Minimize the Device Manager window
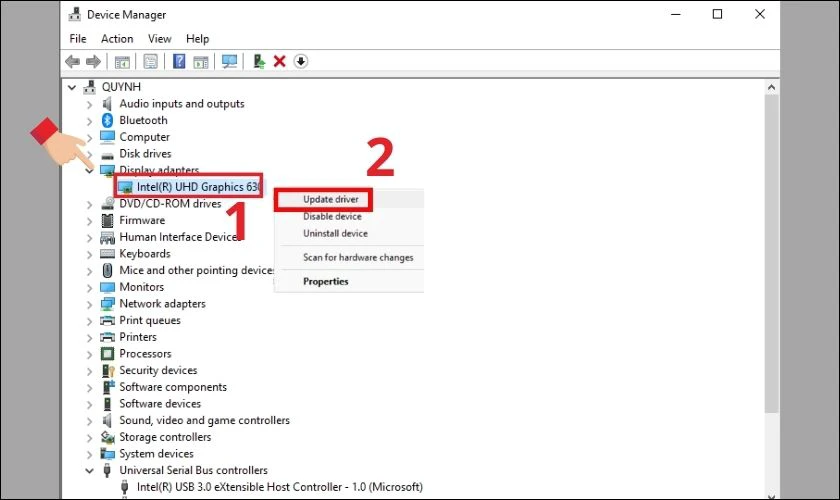 click(x=676, y=14)
